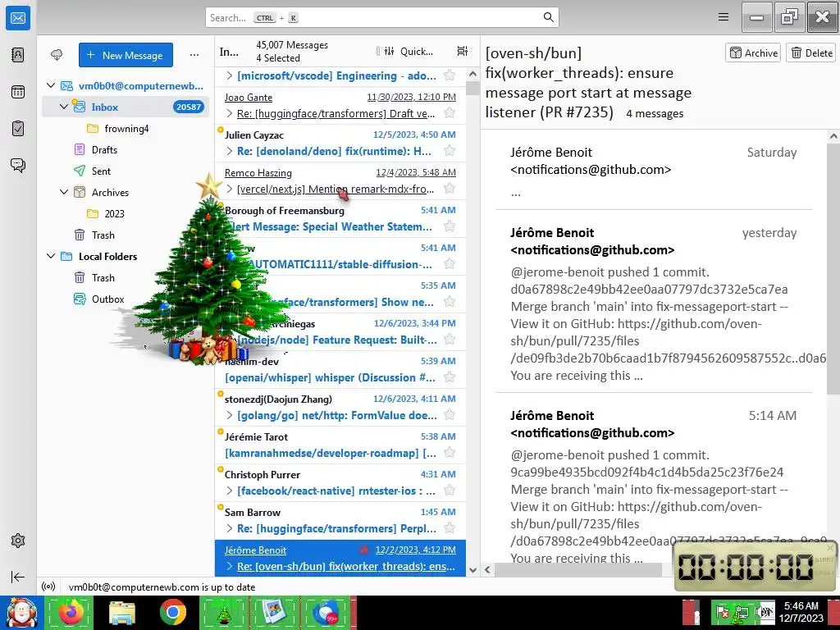Image resolution: width=840 pixels, height=630 pixels.
Task: Open the Chat space
Action: (18, 165)
